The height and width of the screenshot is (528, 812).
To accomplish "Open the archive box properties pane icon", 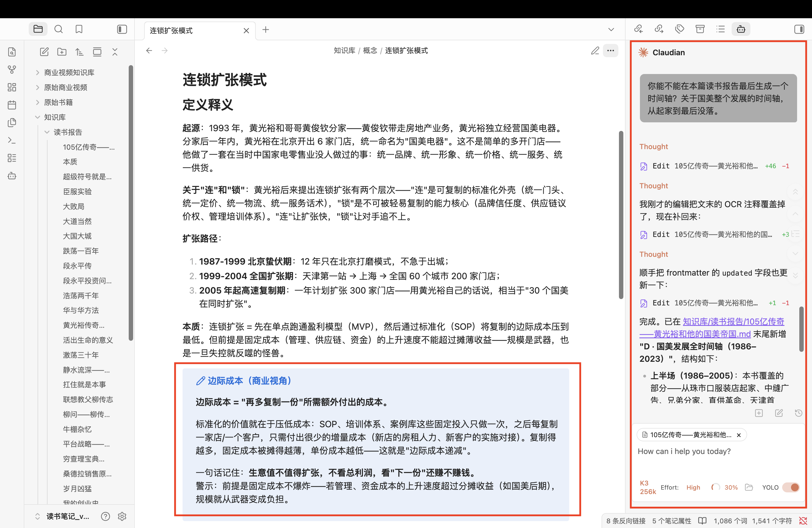I will (700, 29).
